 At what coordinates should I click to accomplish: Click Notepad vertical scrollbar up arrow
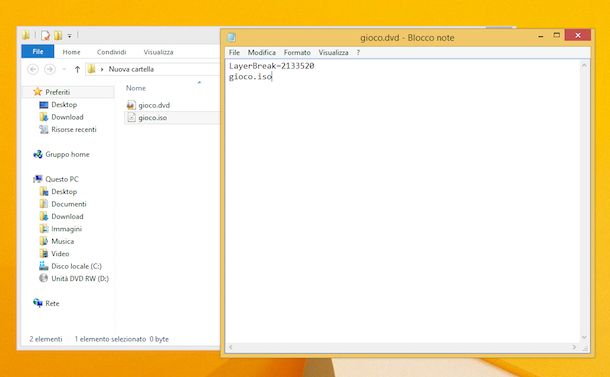[584, 65]
